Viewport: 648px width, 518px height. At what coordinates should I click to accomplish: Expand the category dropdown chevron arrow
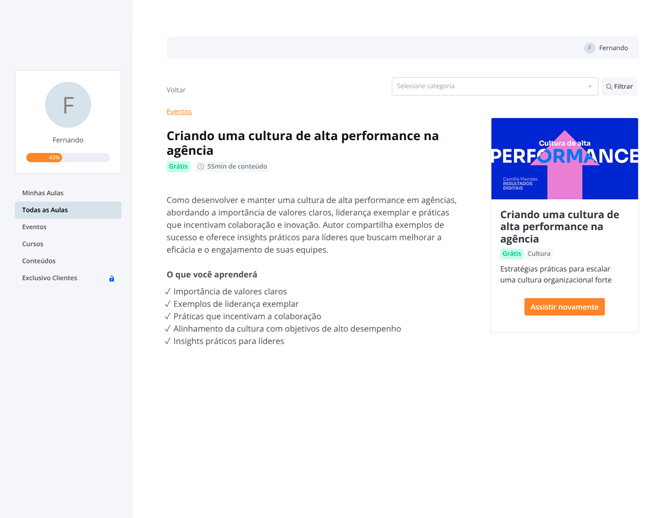589,87
